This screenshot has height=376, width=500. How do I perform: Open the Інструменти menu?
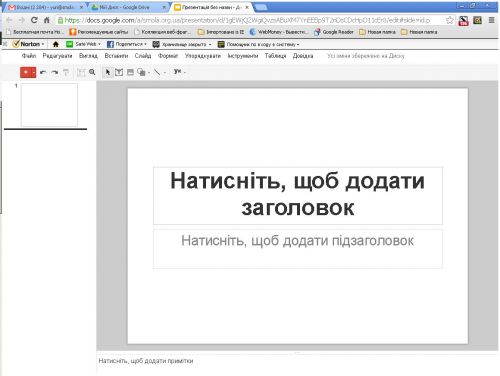[x=243, y=56]
